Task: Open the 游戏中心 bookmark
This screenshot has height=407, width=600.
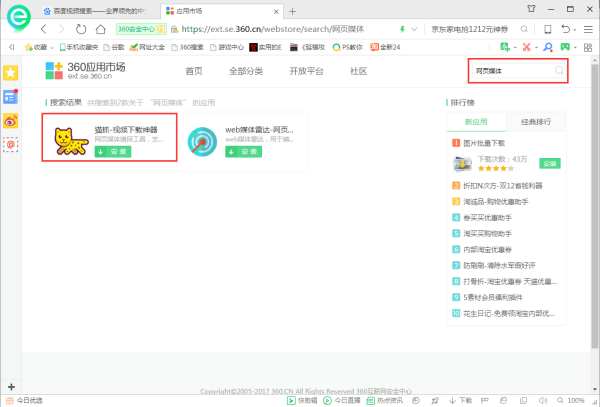Action: click(x=227, y=47)
